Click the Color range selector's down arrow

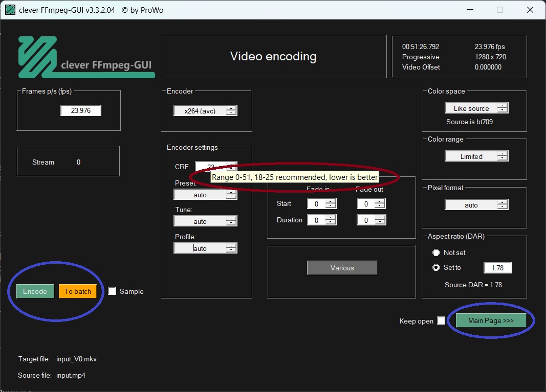click(502, 158)
